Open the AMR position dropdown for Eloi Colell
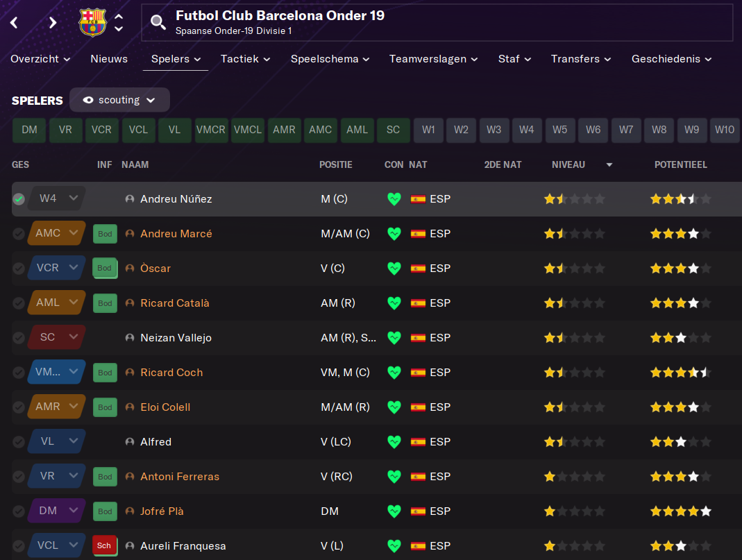Viewport: 742px width, 560px height. [x=57, y=406]
